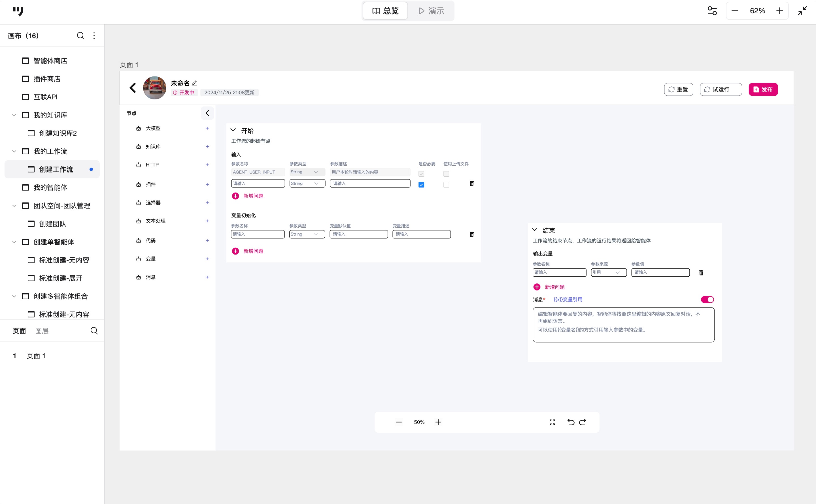Click the 发布 button
Viewport: 816px width, 504px height.
[763, 89]
